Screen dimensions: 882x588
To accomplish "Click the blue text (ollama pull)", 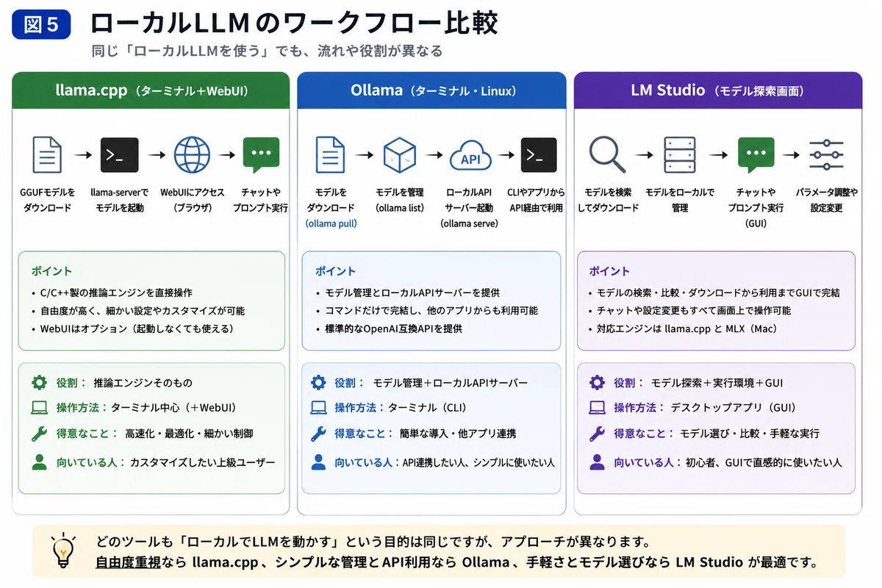I will [x=331, y=223].
